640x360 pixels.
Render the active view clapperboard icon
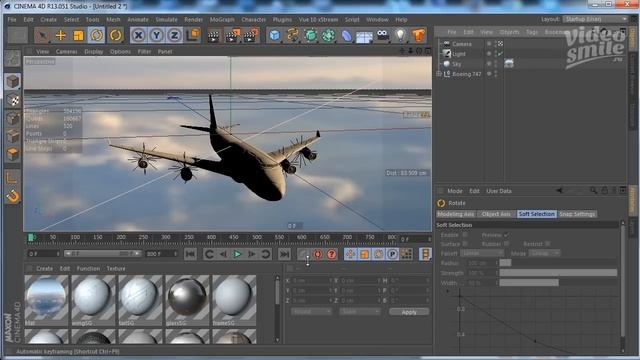pyautogui.click(x=213, y=36)
